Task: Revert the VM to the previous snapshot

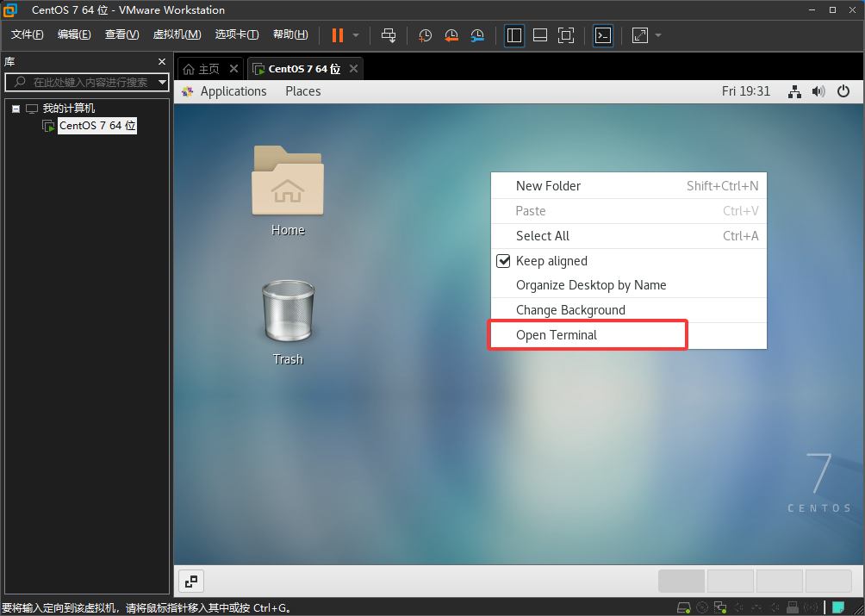Action: pyautogui.click(x=451, y=35)
